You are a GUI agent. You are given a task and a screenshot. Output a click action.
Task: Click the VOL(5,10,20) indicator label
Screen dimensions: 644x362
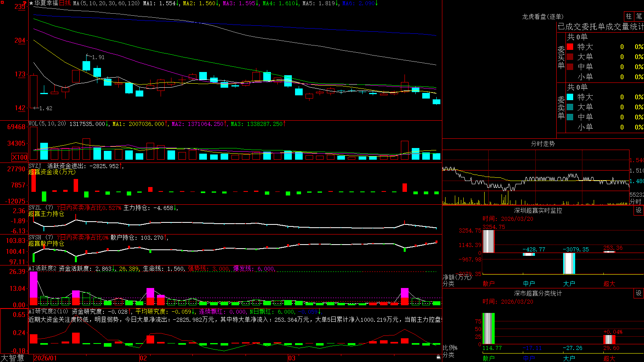pyautogui.click(x=47, y=124)
